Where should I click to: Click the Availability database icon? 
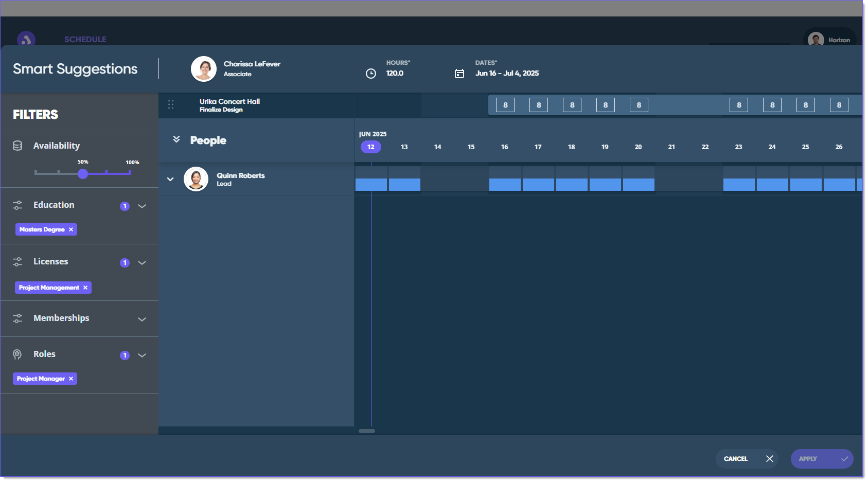(x=17, y=146)
